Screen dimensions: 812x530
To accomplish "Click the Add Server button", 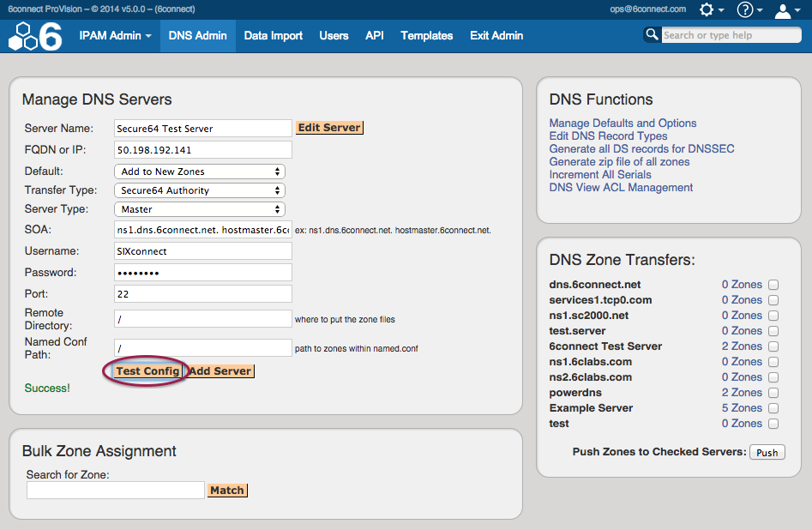I will 220,371.
